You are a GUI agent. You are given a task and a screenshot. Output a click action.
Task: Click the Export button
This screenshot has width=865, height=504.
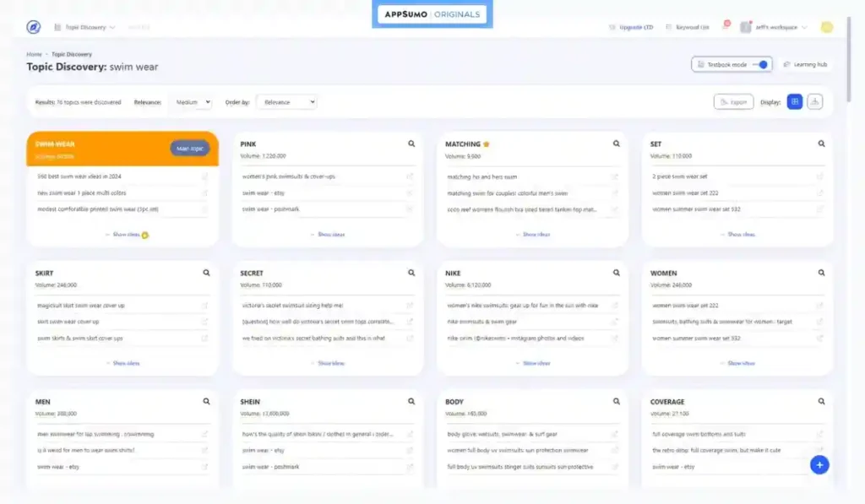733,102
